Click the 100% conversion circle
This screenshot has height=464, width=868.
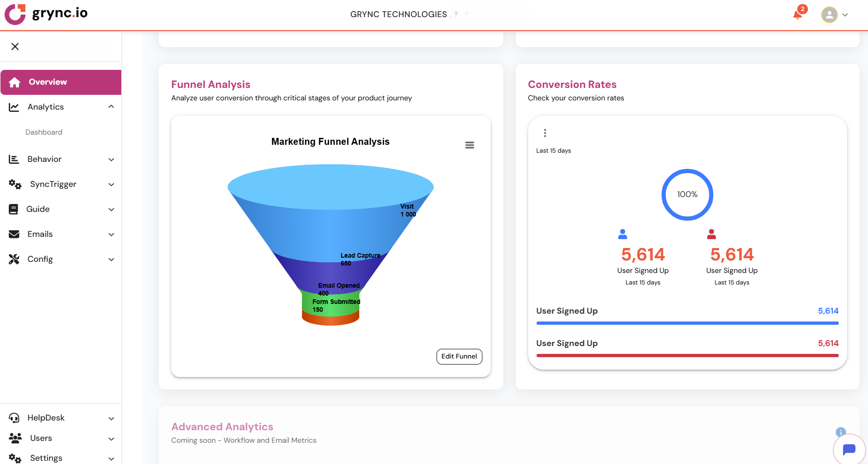[687, 195]
